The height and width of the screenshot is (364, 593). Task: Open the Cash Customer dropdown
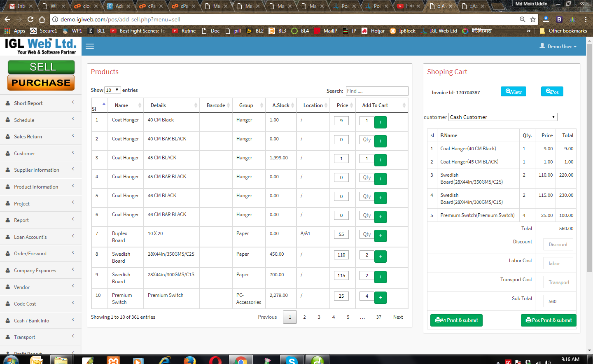502,117
